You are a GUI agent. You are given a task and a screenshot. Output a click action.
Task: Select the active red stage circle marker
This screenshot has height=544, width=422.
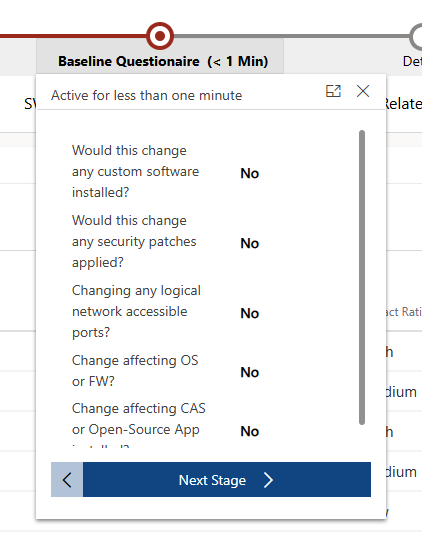(160, 36)
